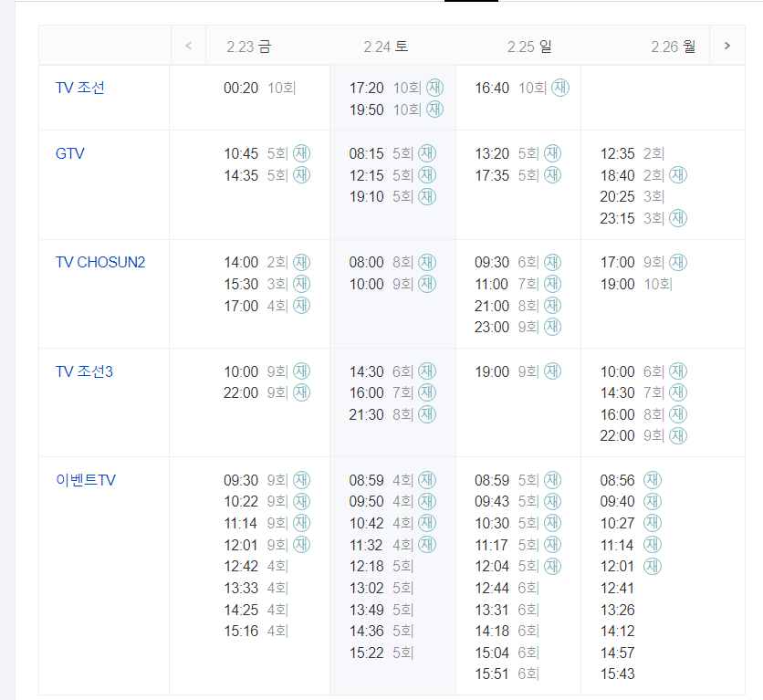Click the rerun badge beside TV CHOSUN2 11:00
Screen dimensions: 763x700
552,284
